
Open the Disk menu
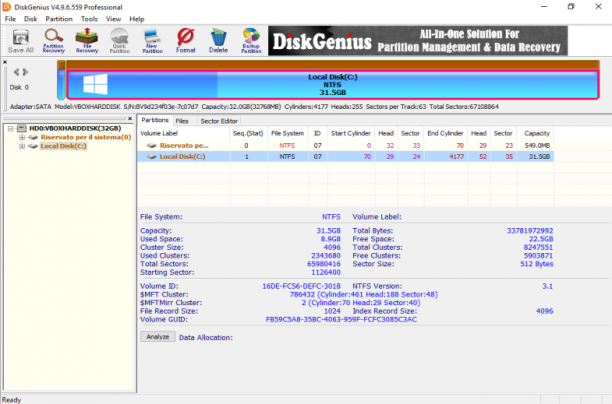click(x=30, y=19)
